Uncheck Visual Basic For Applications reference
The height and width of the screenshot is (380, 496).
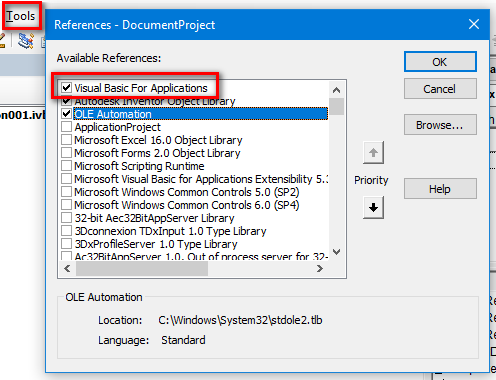[66, 88]
